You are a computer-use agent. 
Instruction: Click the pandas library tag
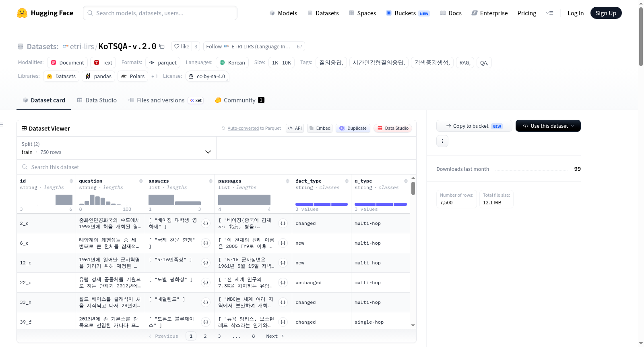pos(99,76)
